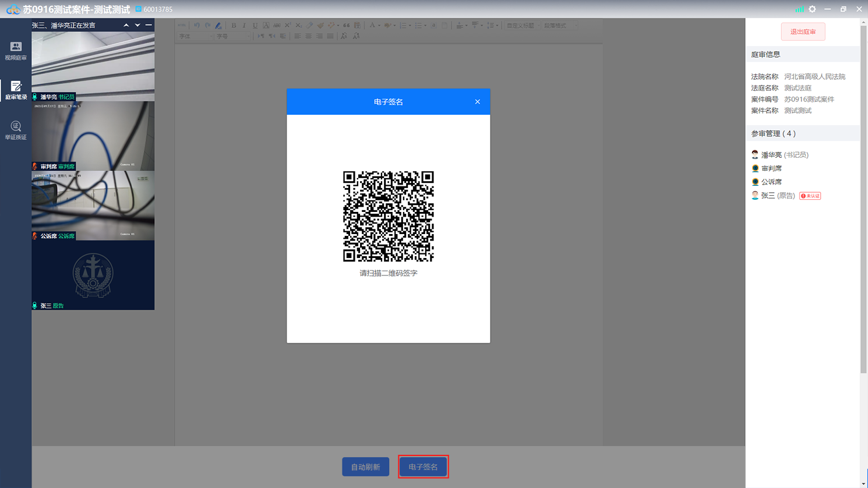Click the 张三 原告 video thumbnail

click(x=93, y=275)
